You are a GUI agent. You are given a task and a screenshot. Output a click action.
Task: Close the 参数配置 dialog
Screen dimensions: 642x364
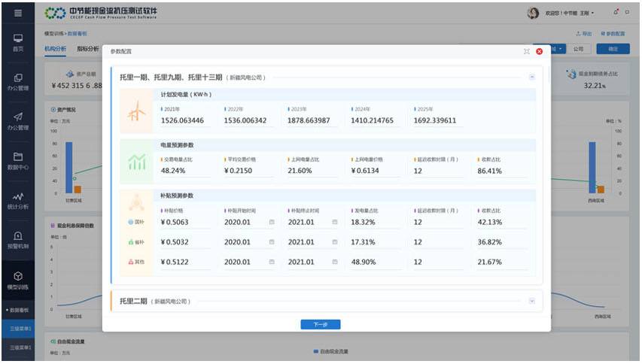pyautogui.click(x=539, y=51)
